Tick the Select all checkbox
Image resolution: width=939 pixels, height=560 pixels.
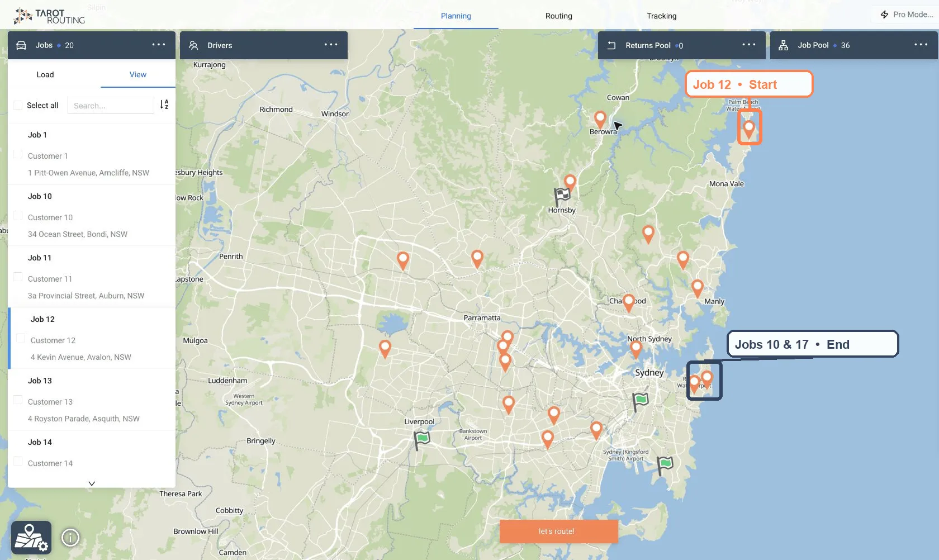pos(18,105)
